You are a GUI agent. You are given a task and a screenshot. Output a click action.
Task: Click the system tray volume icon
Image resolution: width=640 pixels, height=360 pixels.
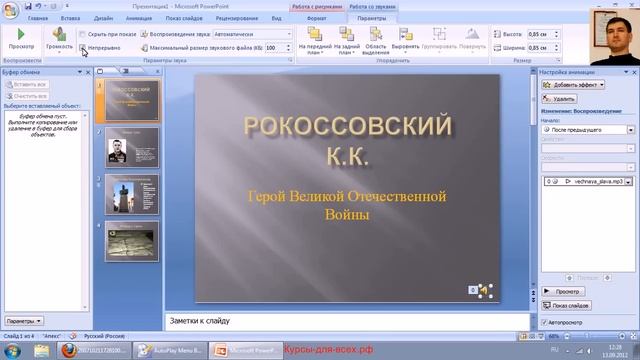589,351
